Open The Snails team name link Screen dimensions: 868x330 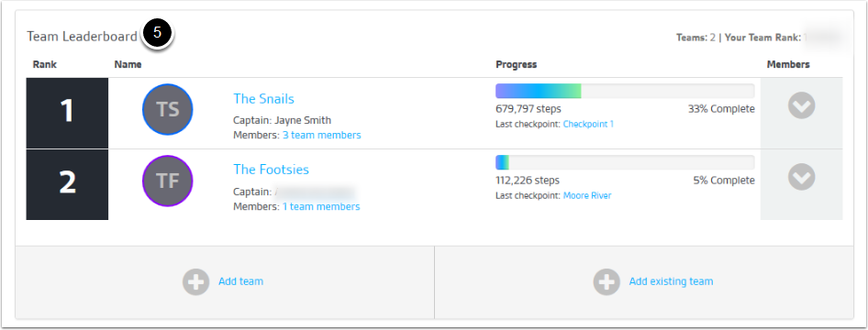[263, 98]
